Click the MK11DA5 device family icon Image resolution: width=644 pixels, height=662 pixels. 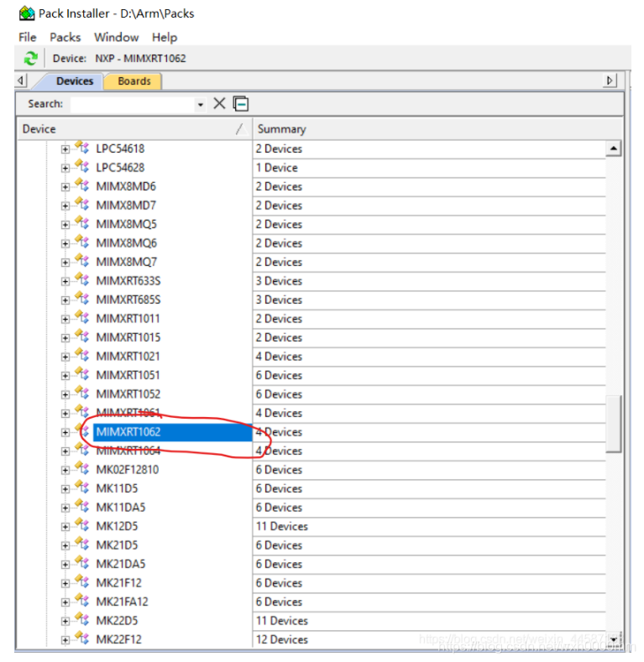pyautogui.click(x=82, y=506)
